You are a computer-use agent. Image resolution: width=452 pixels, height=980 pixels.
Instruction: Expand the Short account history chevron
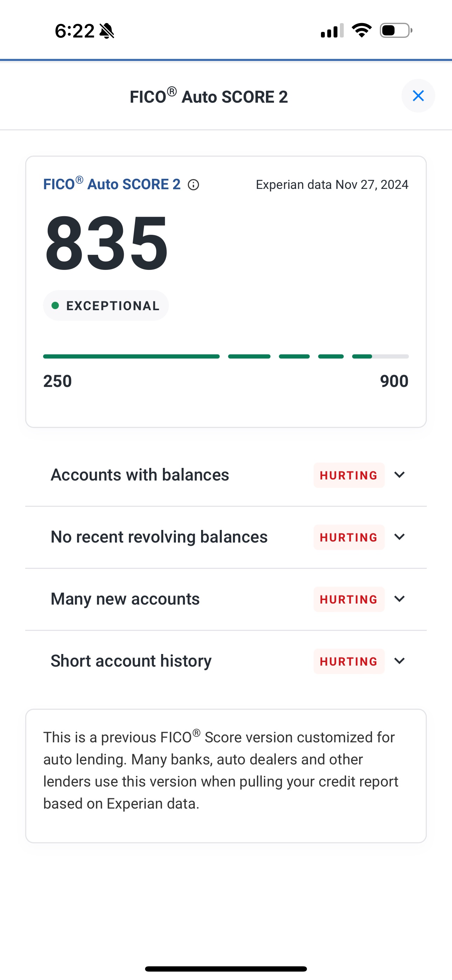(399, 661)
